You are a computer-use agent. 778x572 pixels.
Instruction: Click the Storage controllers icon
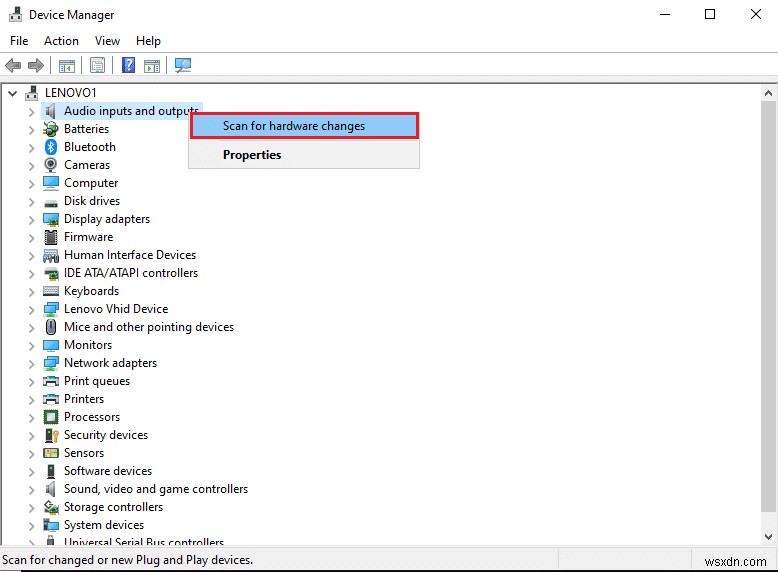[51, 507]
